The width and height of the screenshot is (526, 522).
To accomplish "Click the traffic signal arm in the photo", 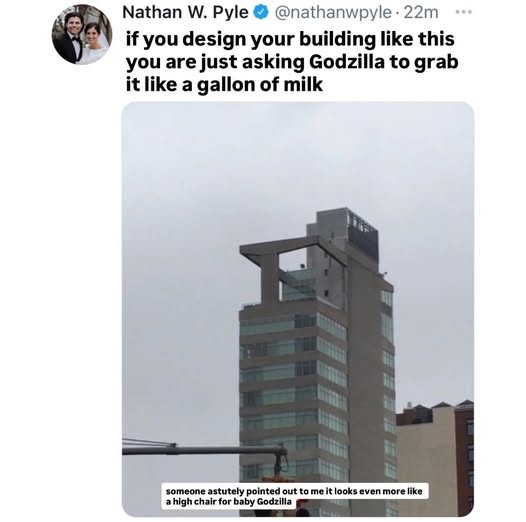I will tap(204, 450).
